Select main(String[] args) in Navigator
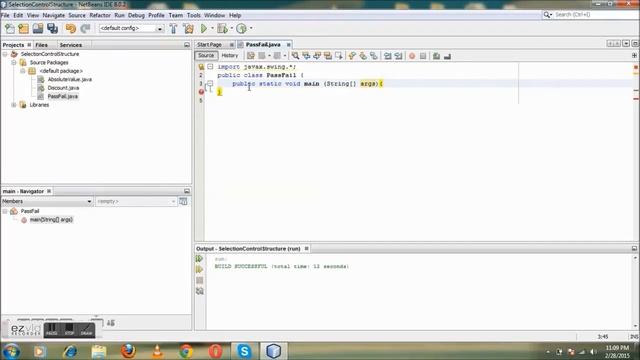640x360 pixels. (x=51, y=220)
